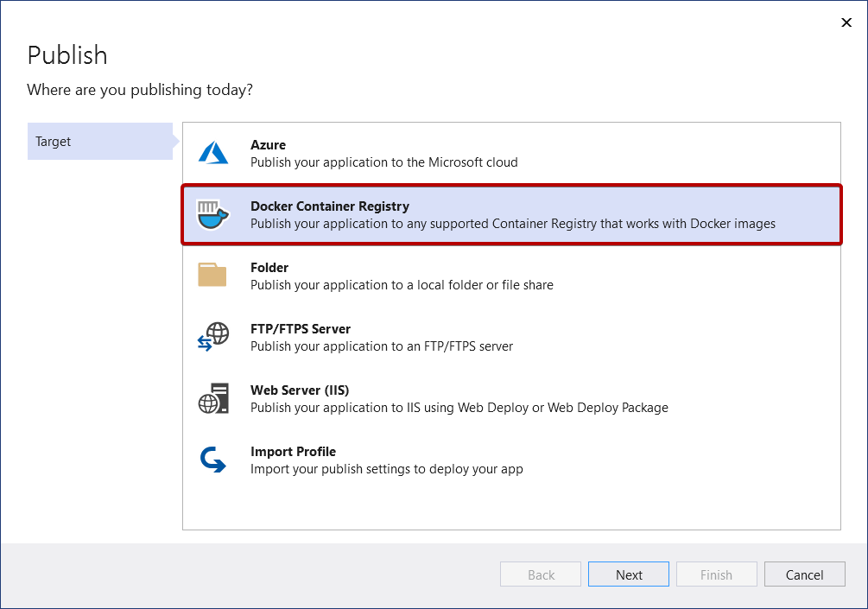The width and height of the screenshot is (868, 609).
Task: Click the Next button
Action: 628,574
